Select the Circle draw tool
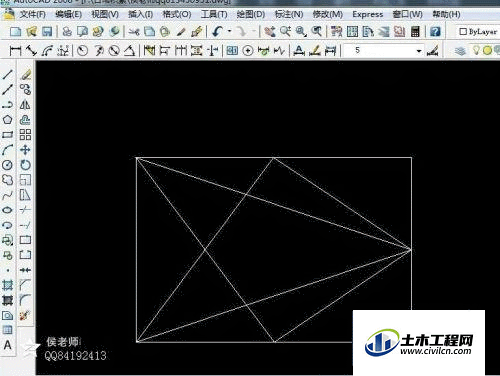This screenshot has width=500, height=376. [x=7, y=165]
